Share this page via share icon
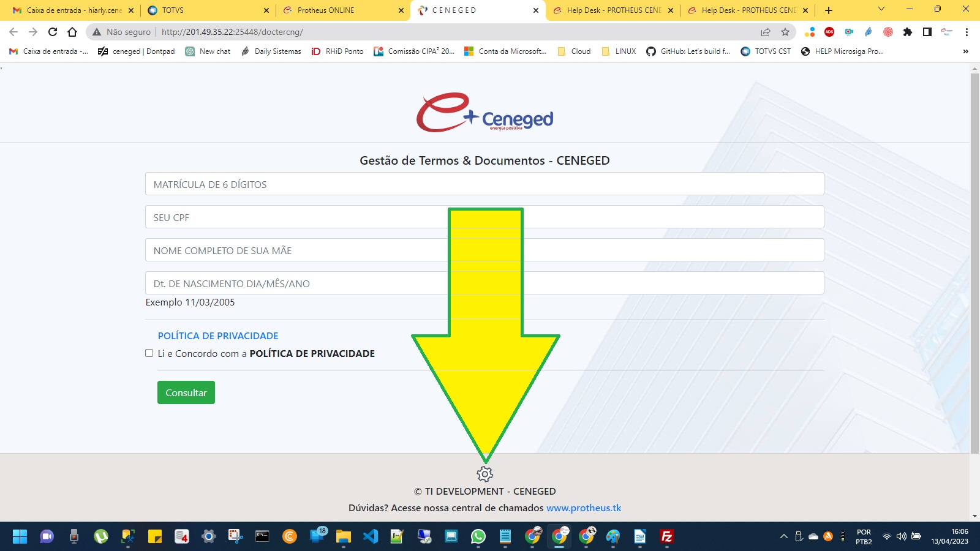Viewport: 980px width, 551px height. coord(766,32)
